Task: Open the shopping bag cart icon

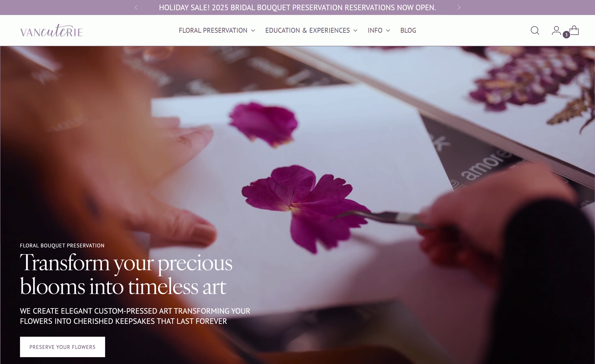Action: pyautogui.click(x=574, y=30)
